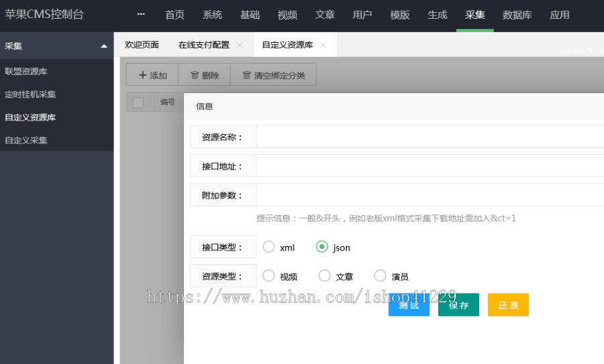This screenshot has width=604, height=364.
Task: Focus the 附加参数 input field
Action: coord(430,195)
